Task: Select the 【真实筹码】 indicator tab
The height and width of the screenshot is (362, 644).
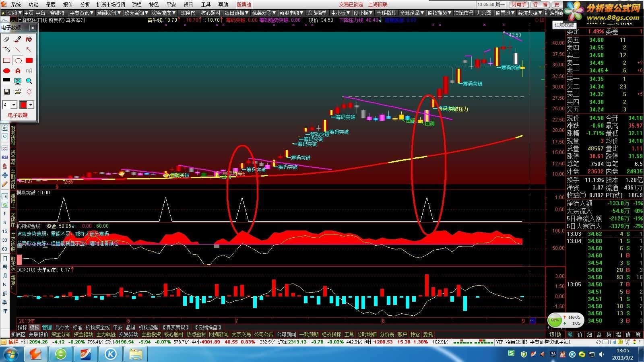Action: click(175, 327)
